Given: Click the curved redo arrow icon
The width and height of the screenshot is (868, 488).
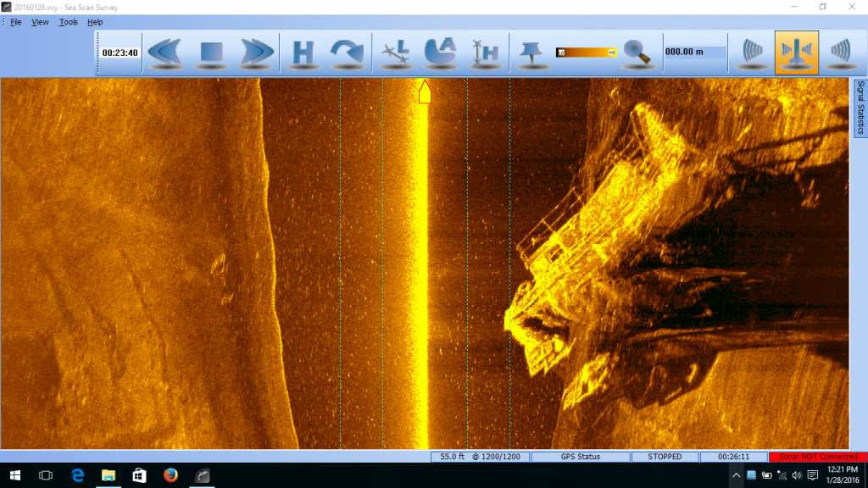Looking at the screenshot, I should [x=347, y=53].
